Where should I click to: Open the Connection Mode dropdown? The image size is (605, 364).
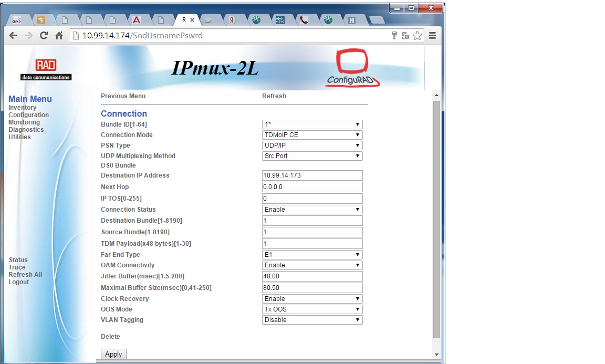click(x=312, y=134)
